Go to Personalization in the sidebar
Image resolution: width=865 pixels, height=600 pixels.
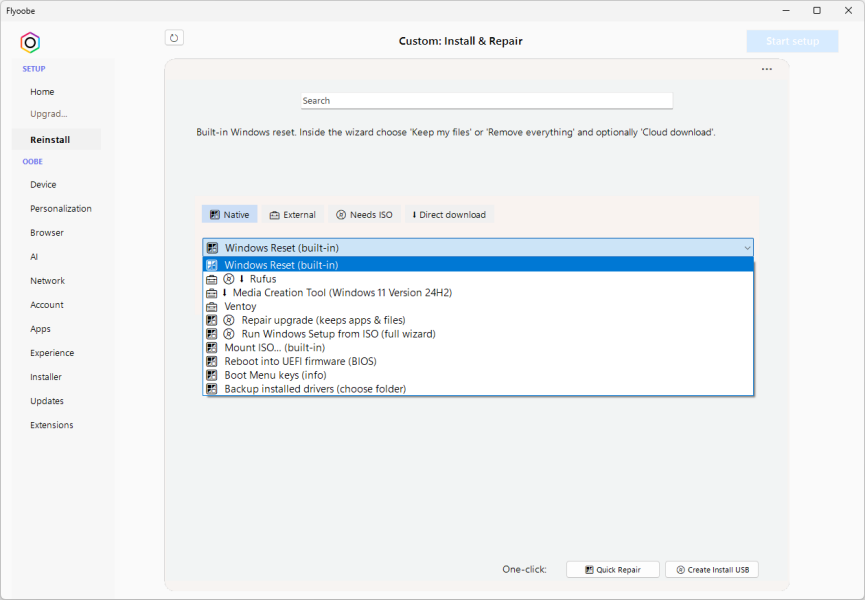tap(60, 209)
